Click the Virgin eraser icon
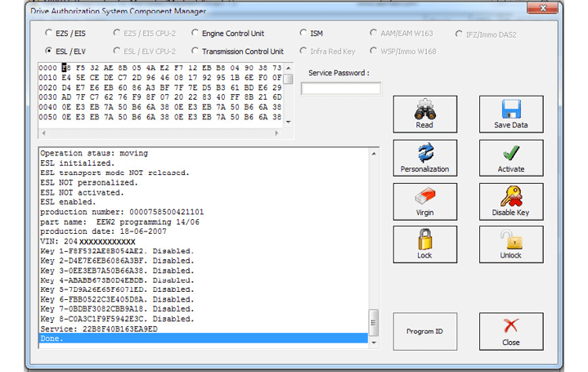This screenshot has width=588, height=372. tap(424, 196)
